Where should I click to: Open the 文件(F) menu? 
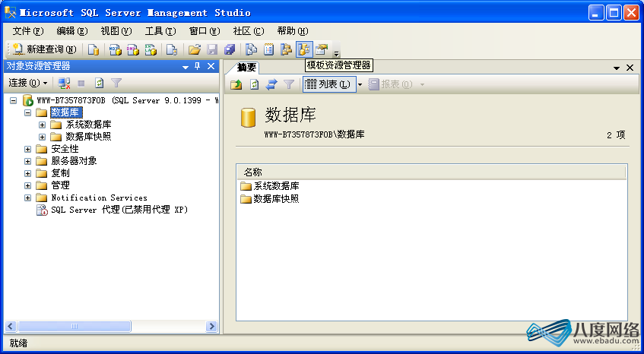click(x=28, y=31)
